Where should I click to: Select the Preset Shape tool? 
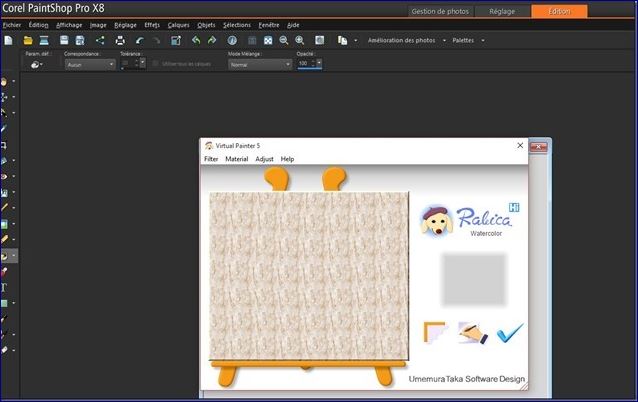point(4,303)
